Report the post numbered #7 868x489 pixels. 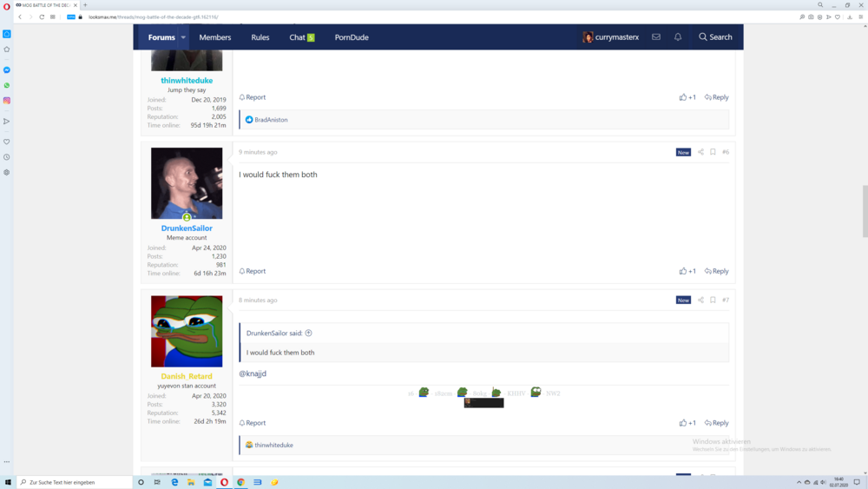[253, 423]
